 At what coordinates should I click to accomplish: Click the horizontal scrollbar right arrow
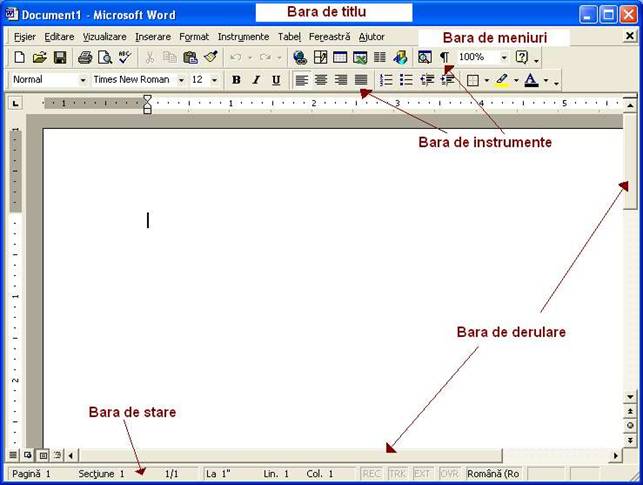point(616,455)
